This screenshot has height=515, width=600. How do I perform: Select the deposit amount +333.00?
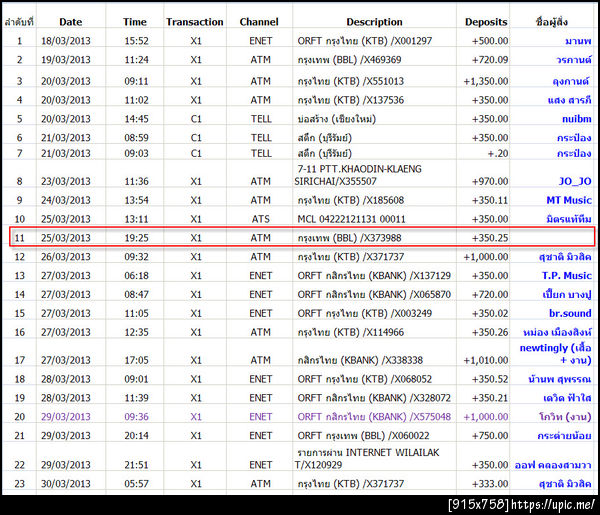490,484
